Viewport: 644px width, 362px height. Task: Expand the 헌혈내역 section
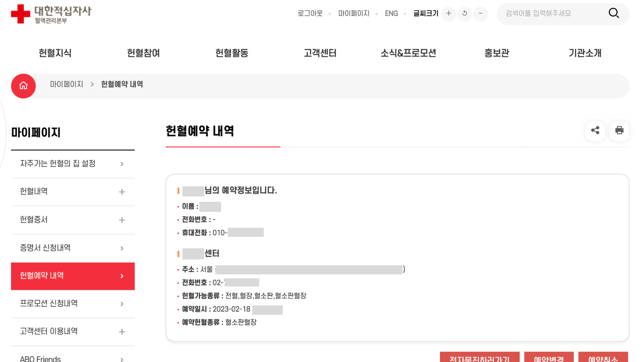click(x=122, y=192)
